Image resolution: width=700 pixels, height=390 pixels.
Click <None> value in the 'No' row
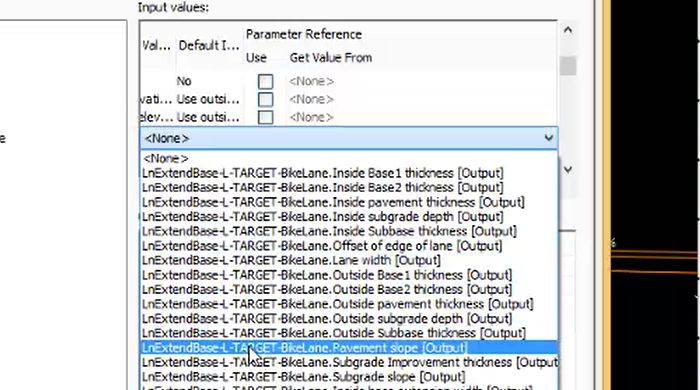(x=311, y=81)
